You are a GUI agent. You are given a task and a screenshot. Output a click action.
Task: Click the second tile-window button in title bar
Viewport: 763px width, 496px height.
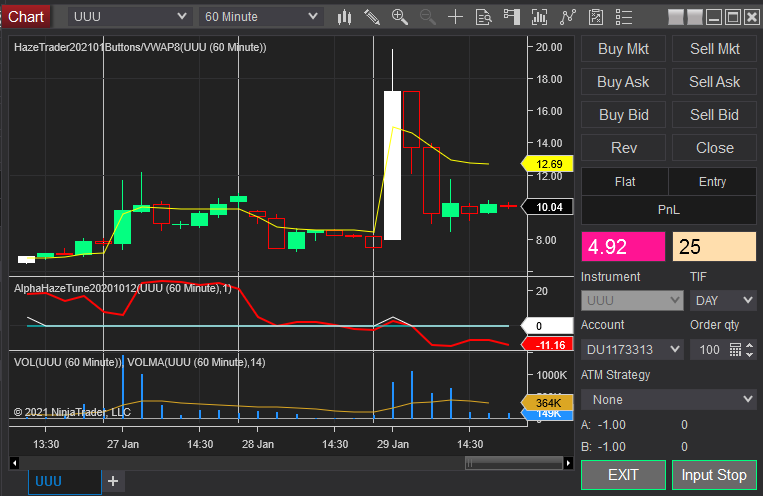click(x=694, y=17)
